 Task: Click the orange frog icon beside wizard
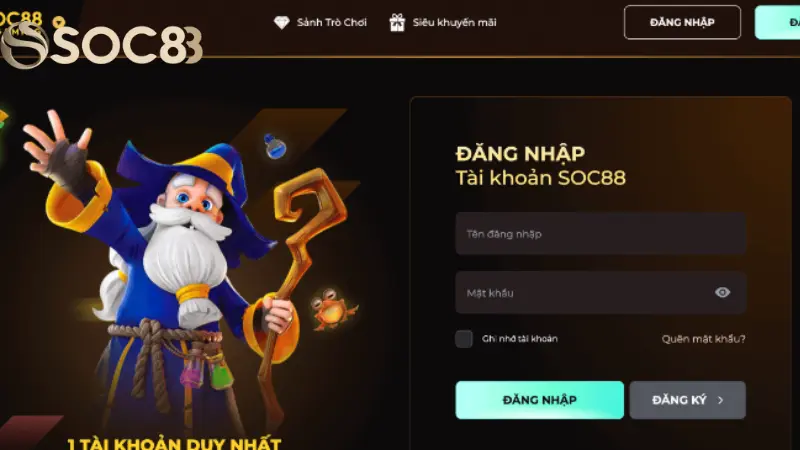tap(333, 309)
